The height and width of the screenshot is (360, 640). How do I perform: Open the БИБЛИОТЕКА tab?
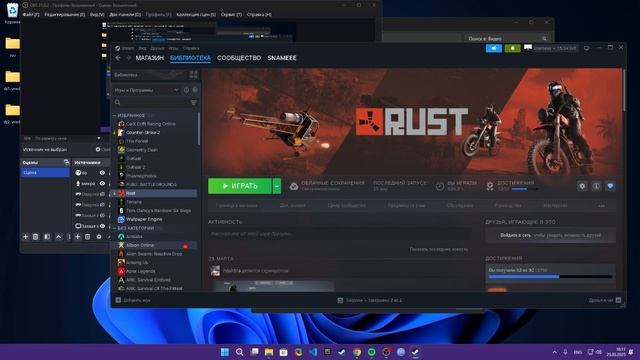pos(190,58)
